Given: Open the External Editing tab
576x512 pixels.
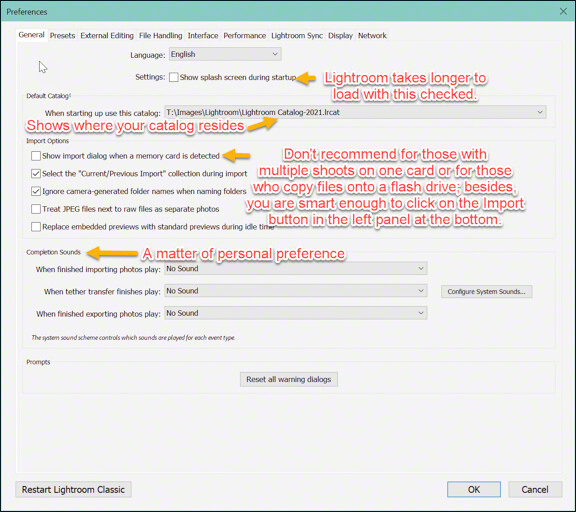Looking at the screenshot, I should (x=107, y=36).
